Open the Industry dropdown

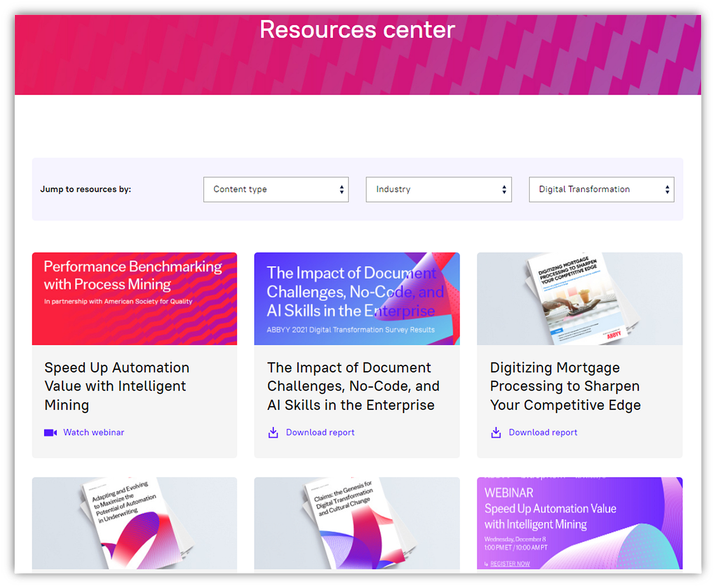(x=438, y=189)
